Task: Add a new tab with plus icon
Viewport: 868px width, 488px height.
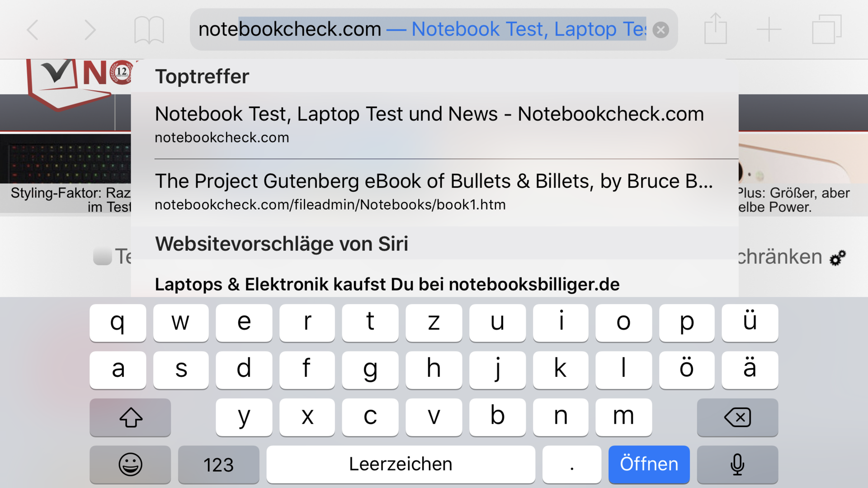Action: point(769,30)
